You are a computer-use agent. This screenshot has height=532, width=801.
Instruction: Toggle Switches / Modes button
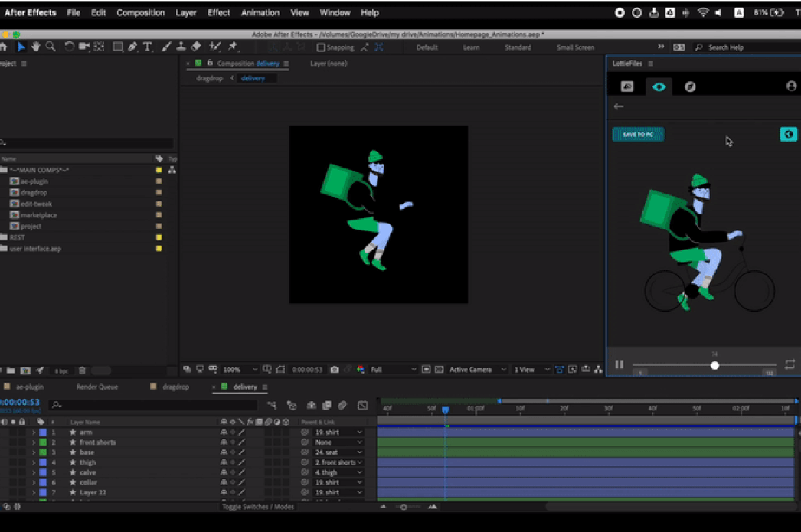point(258,507)
